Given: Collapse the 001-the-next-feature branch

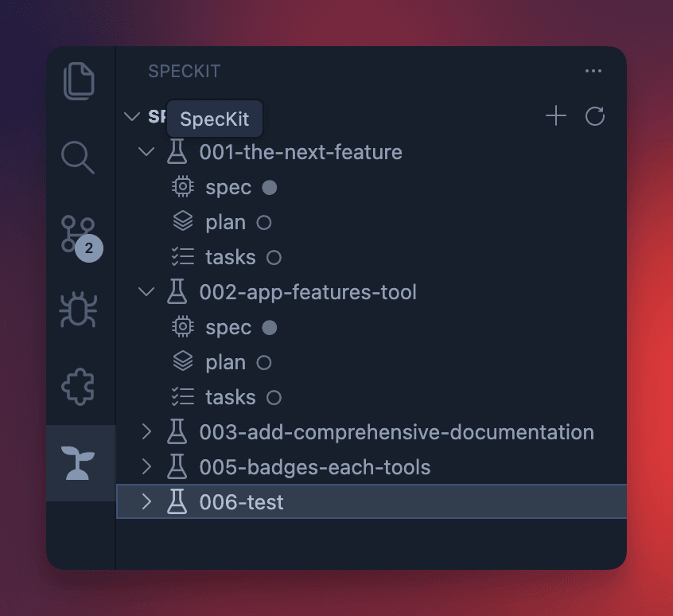Looking at the screenshot, I should pos(146,151).
